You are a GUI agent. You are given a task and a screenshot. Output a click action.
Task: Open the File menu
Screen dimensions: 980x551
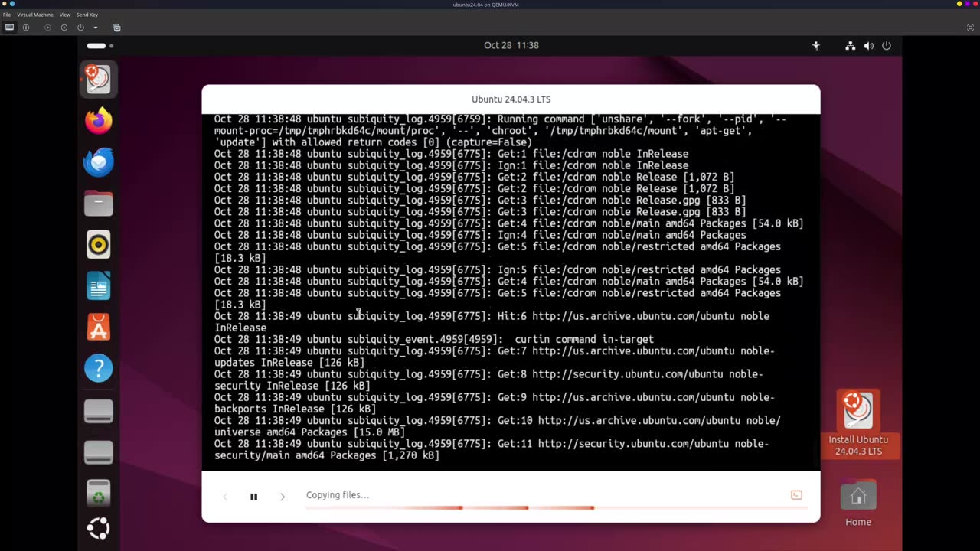[x=7, y=15]
